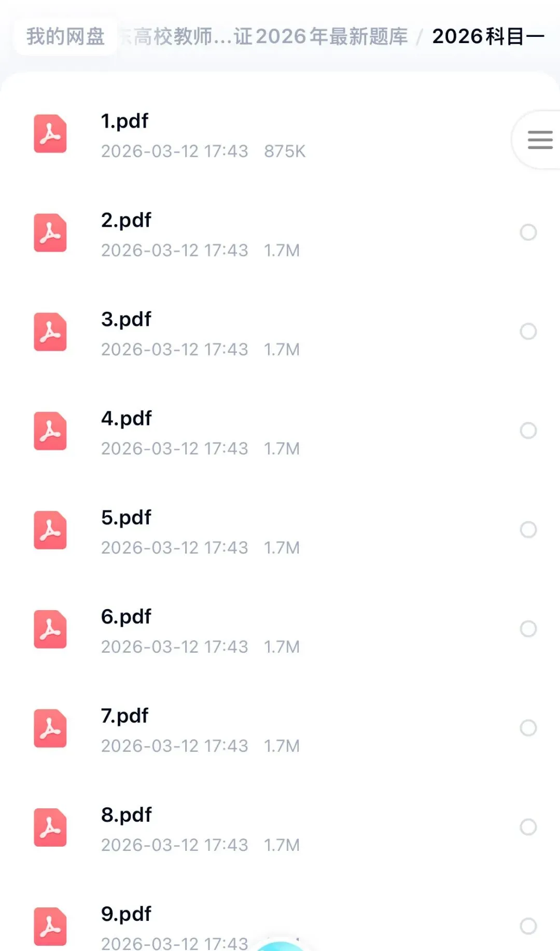This screenshot has width=560, height=951.
Task: Select the radio circle for 9.pdf
Action: click(528, 926)
